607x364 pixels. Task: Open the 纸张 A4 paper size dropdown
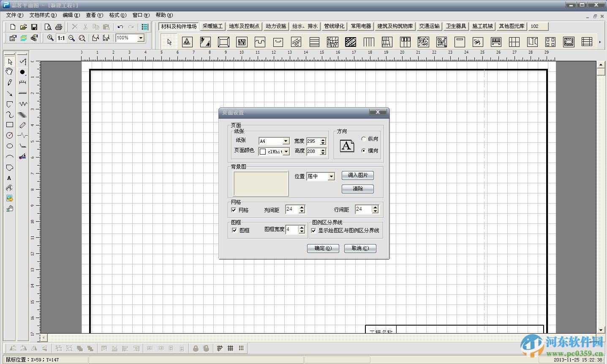[x=286, y=141]
